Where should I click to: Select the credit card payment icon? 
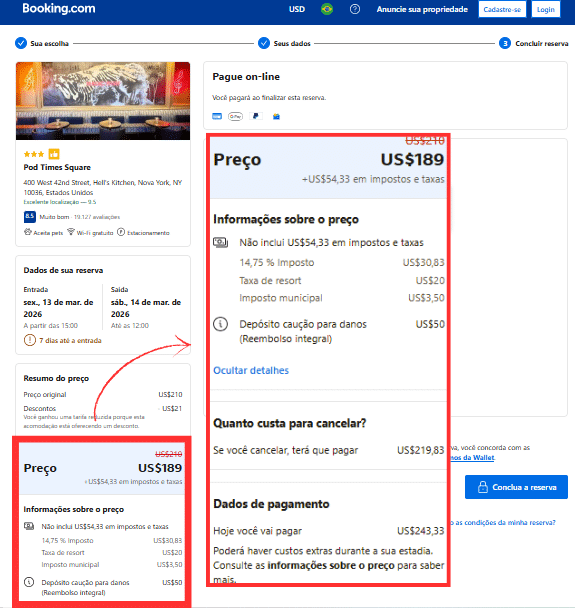coord(217,116)
